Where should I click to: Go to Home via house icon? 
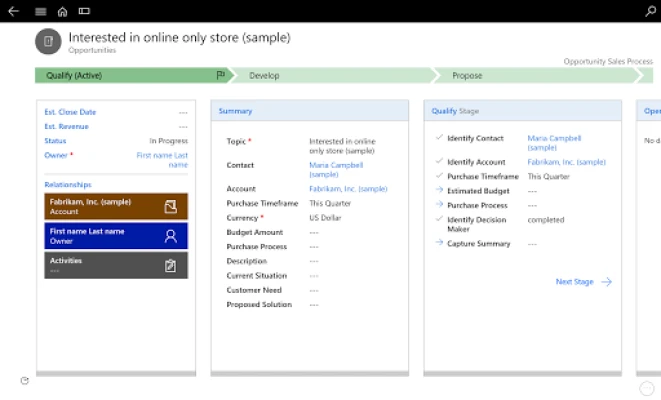coord(62,11)
